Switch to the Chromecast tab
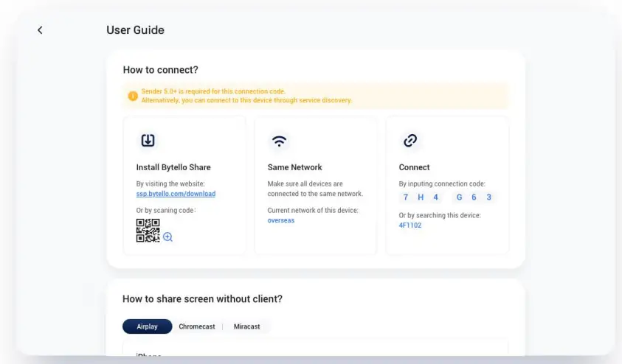The image size is (622, 364). pos(197,326)
